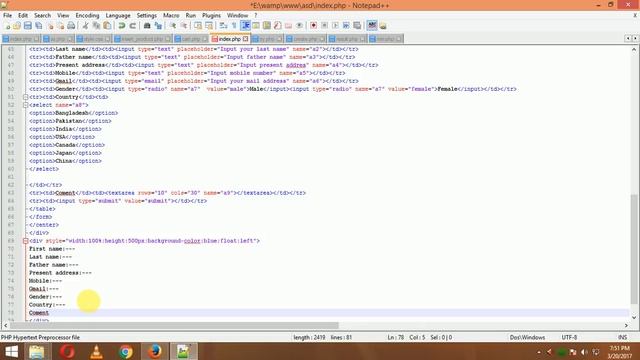Cut selection with the scissors icon
Viewport: 640px width, 360px height.
(x=85, y=26)
